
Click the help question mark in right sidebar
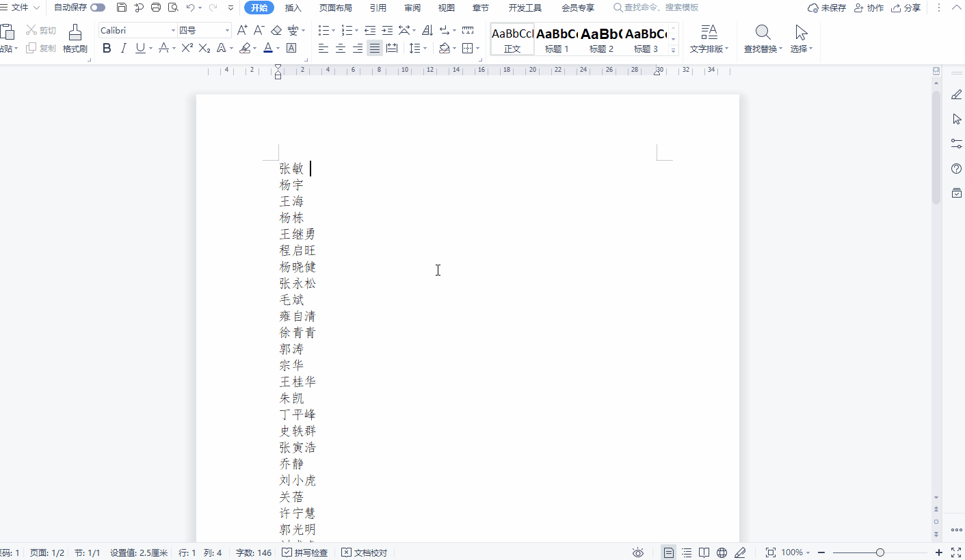pos(957,168)
